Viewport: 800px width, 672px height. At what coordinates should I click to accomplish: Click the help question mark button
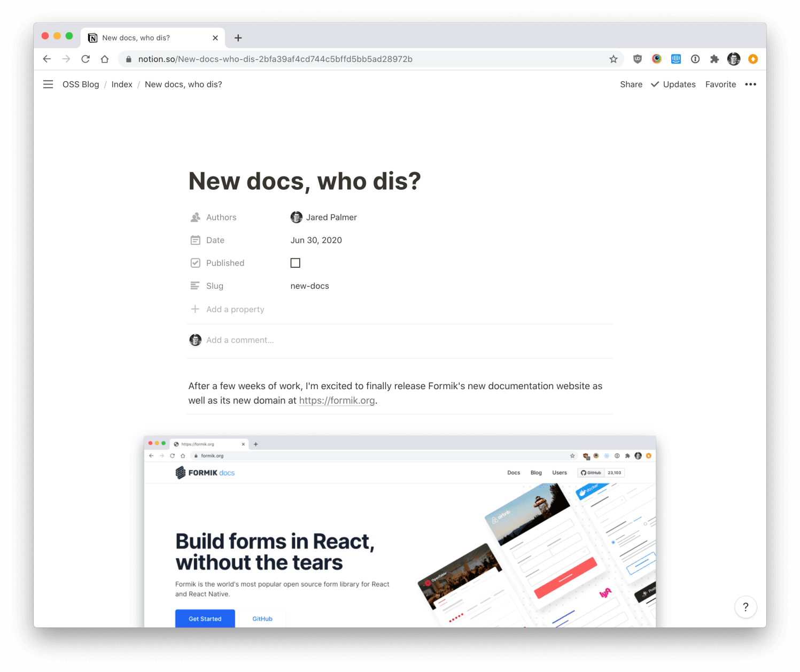pyautogui.click(x=745, y=607)
